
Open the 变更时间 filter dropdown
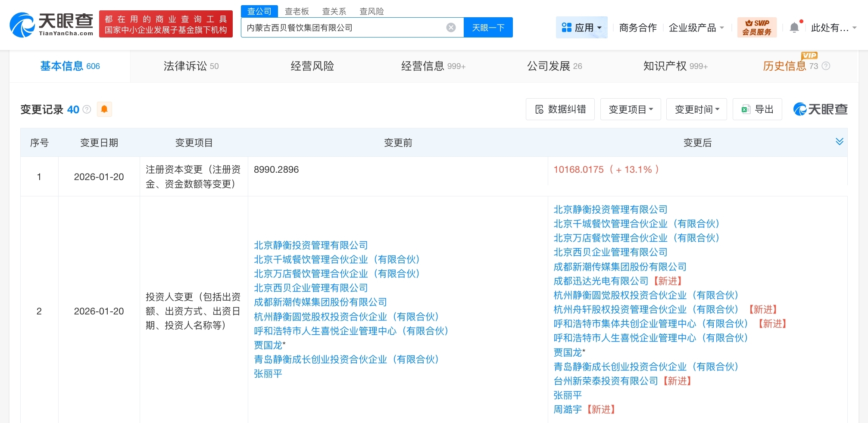[x=696, y=109]
